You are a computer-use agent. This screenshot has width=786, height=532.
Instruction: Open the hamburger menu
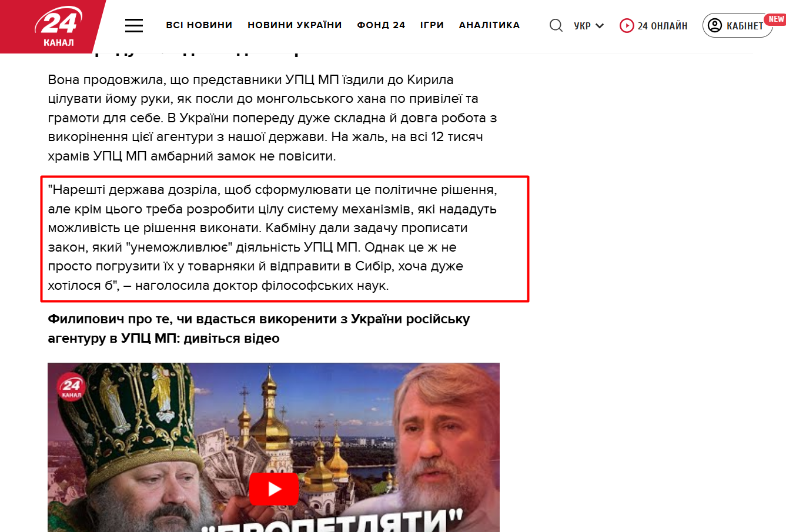tap(134, 25)
